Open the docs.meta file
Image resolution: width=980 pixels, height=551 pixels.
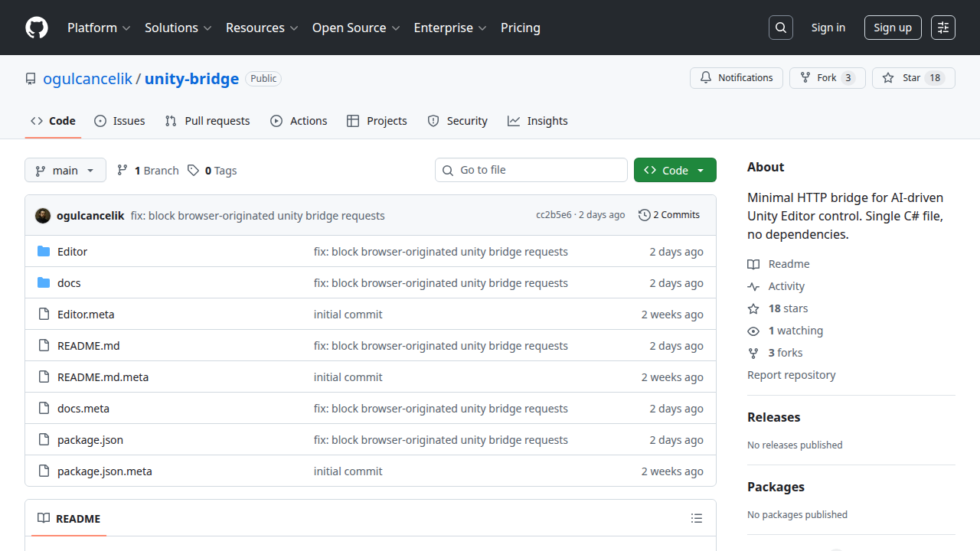(83, 409)
